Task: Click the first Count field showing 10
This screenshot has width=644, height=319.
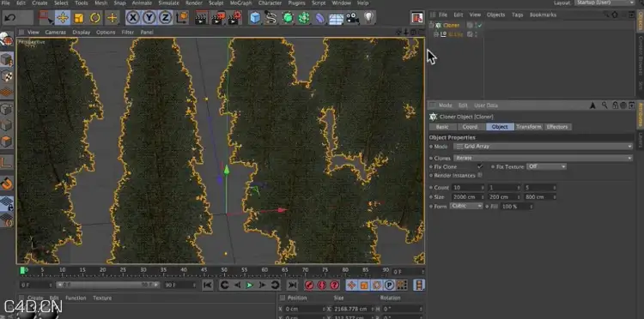Action: pos(468,188)
